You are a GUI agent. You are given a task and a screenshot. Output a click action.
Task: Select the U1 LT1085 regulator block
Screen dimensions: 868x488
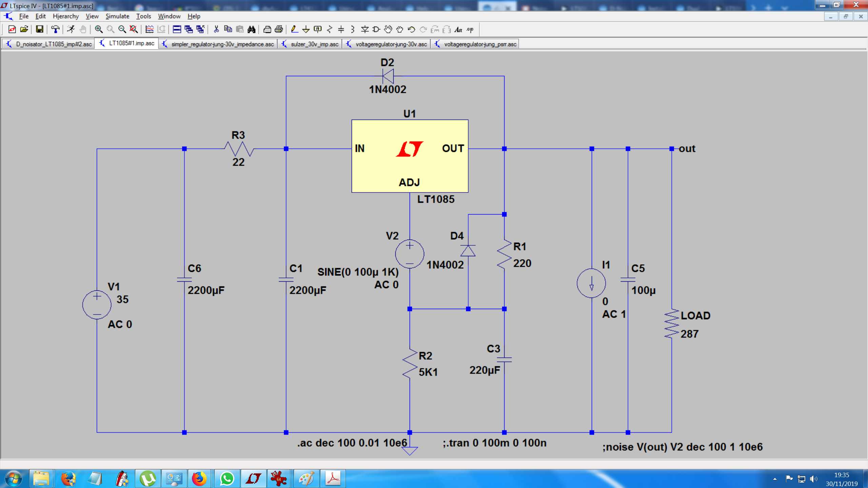410,156
